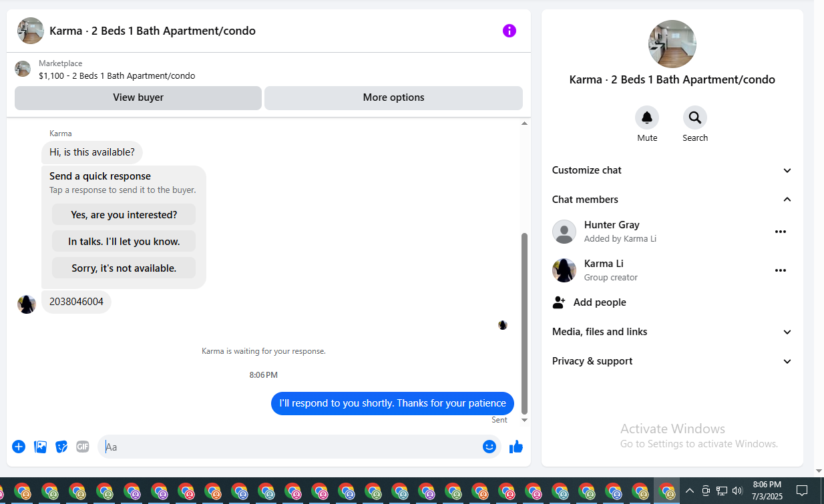Viewport: 824px width, 504px height.
Task: Click the purple conversation info icon
Action: tap(509, 31)
